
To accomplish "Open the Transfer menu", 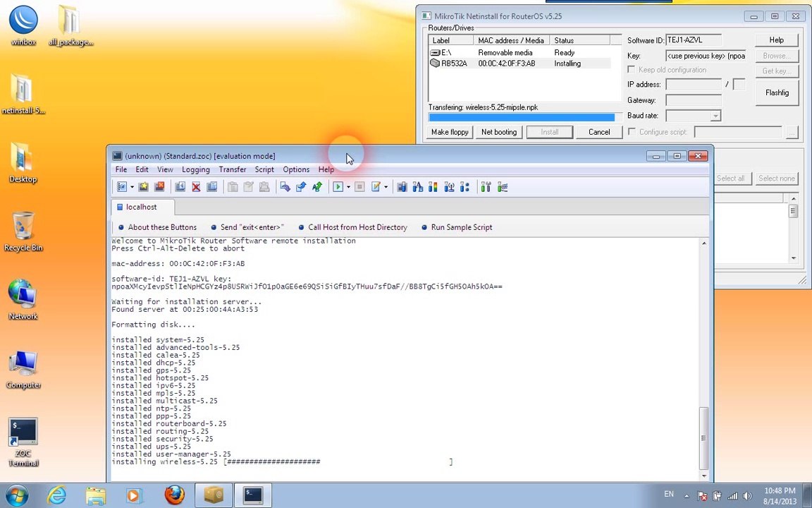I will tap(233, 169).
